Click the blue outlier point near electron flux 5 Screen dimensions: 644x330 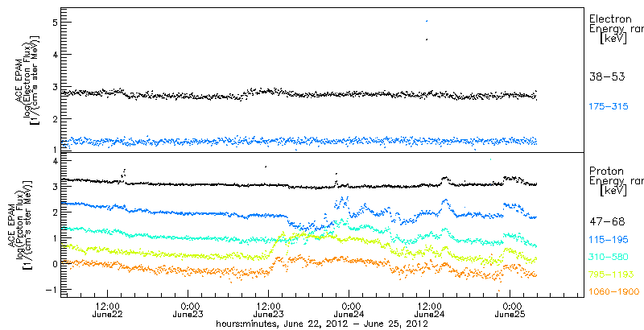tap(427, 21)
